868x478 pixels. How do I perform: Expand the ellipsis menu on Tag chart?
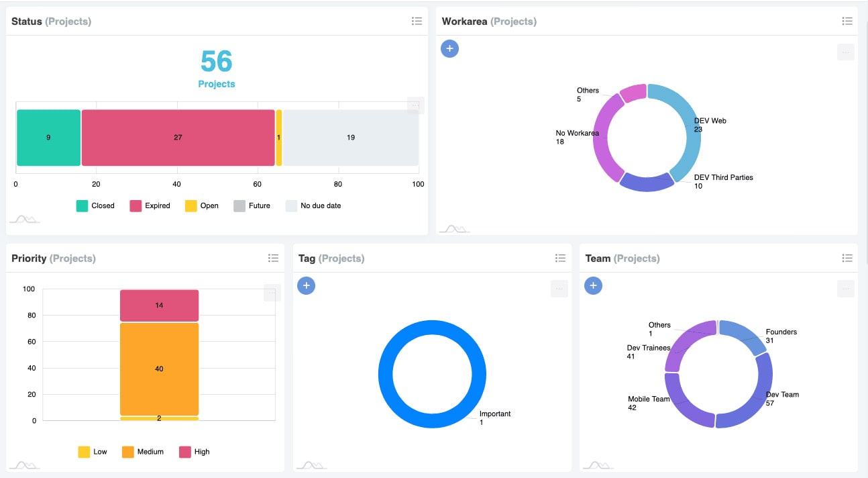pos(559,289)
